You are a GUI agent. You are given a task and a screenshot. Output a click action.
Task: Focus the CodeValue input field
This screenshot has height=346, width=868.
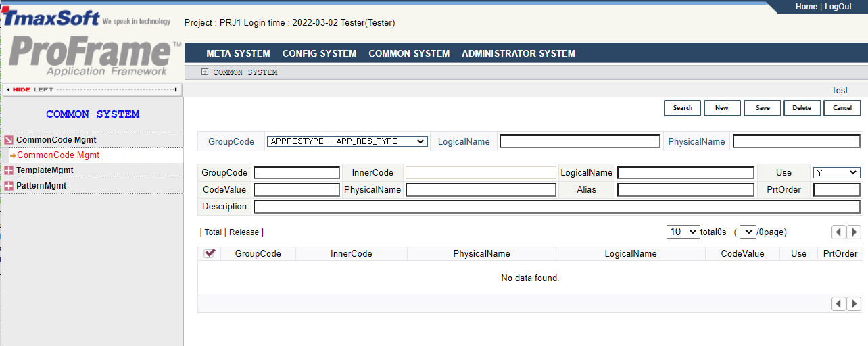[x=297, y=190]
